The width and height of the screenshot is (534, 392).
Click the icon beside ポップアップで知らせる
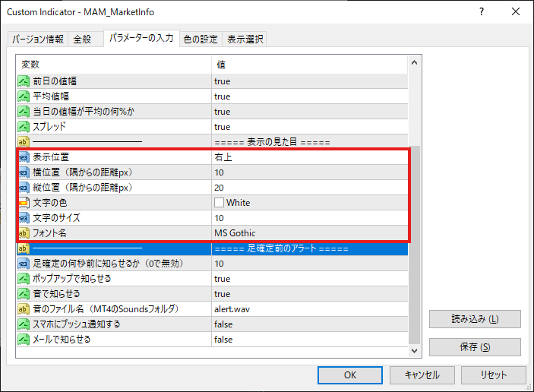[x=24, y=279]
